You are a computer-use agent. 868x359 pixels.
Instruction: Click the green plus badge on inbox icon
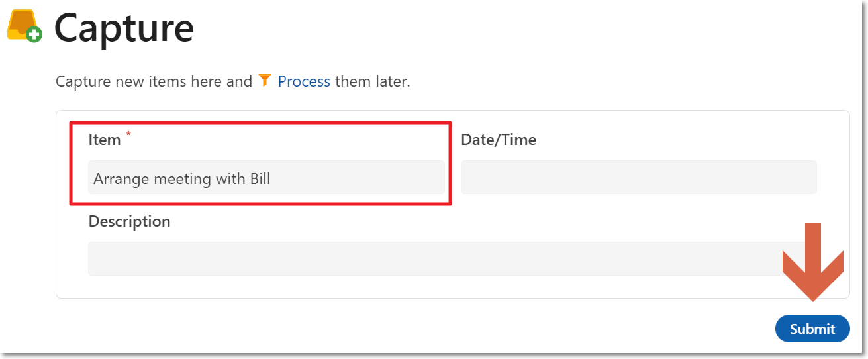pyautogui.click(x=35, y=34)
